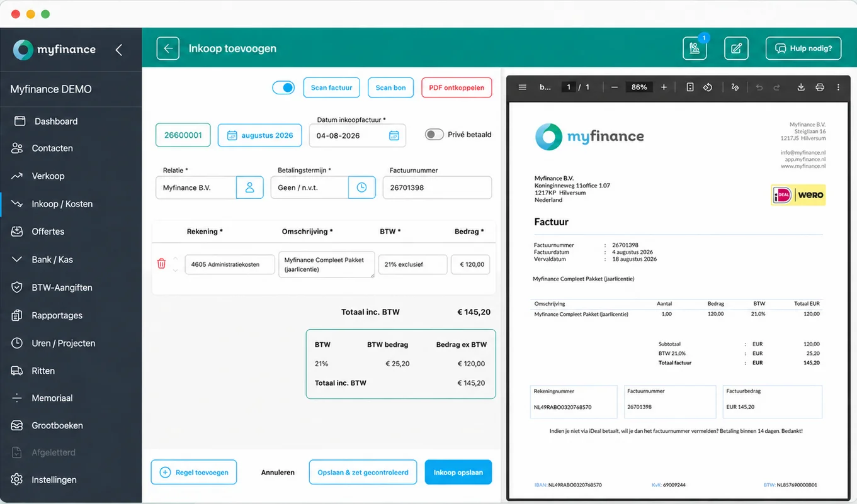Open the edit note icon in header
The width and height of the screenshot is (857, 504).
(736, 48)
